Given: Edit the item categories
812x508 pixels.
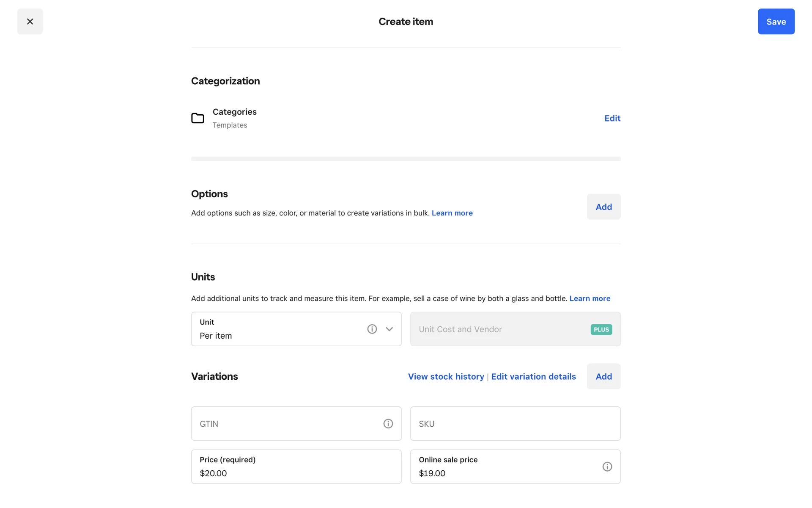Looking at the screenshot, I should 612,118.
